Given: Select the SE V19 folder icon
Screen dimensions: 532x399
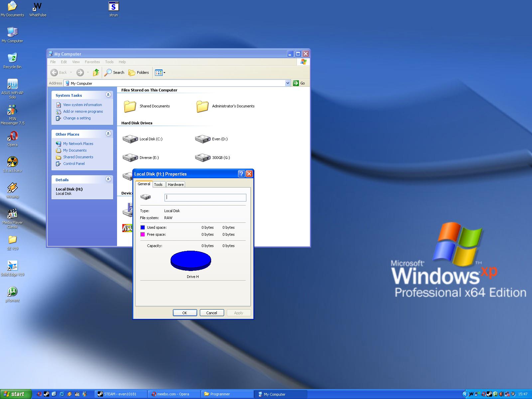Looking at the screenshot, I should pyautogui.click(x=12, y=242).
